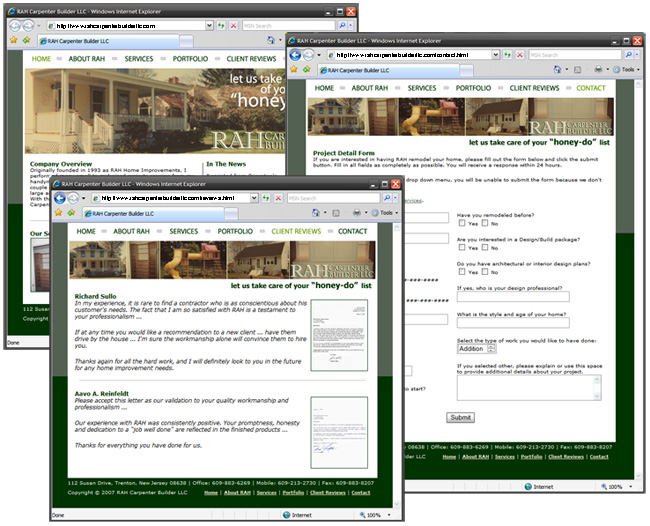
Task: Click search magnifier in the home page window
Action: point(342,26)
